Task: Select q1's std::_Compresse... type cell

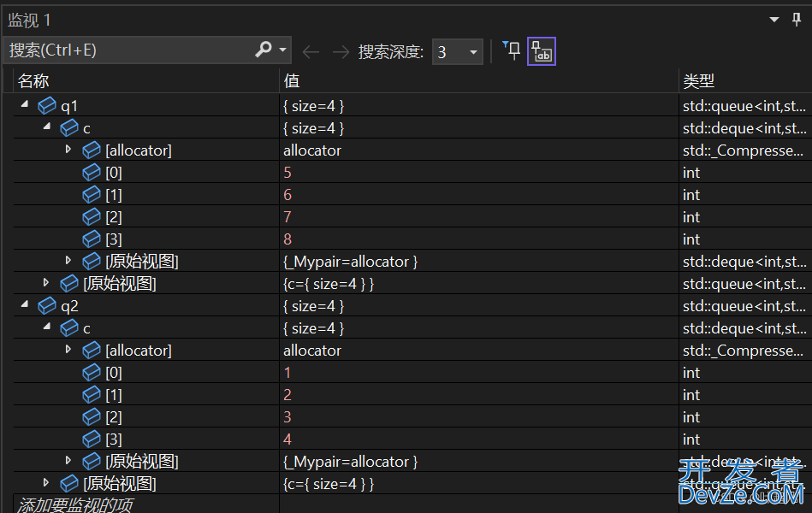Action: coord(746,150)
